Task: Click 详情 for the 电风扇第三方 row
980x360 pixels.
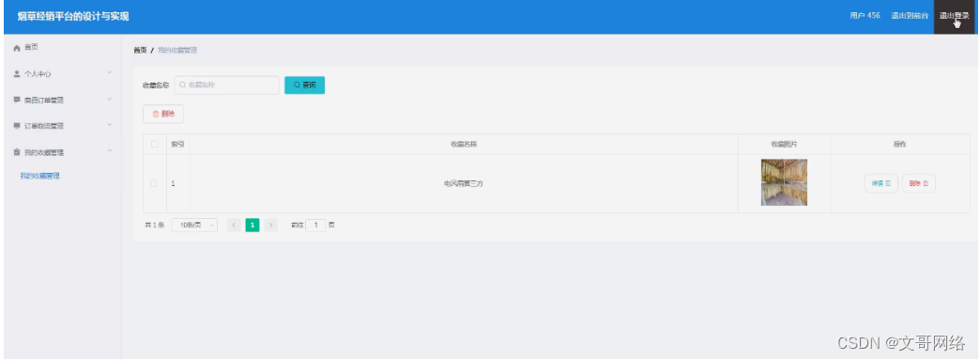Action: [881, 183]
